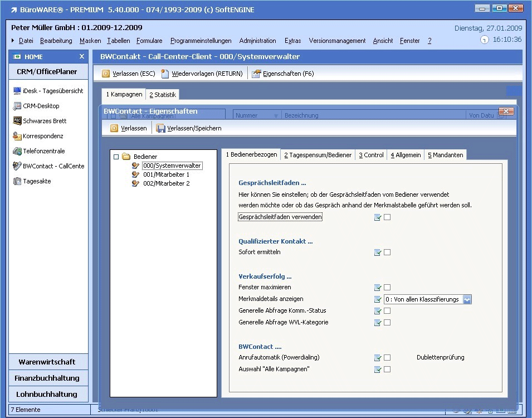Open the Extras menu

pyautogui.click(x=292, y=41)
